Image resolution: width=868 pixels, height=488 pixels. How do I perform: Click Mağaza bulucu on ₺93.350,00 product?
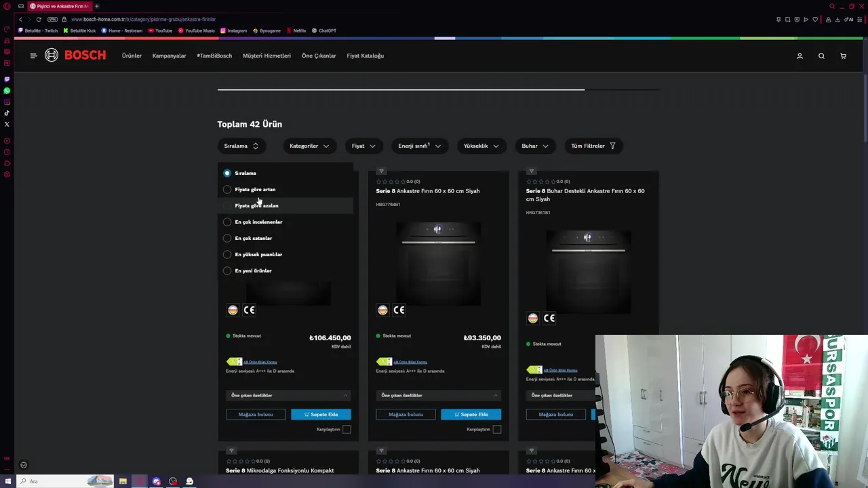(406, 414)
